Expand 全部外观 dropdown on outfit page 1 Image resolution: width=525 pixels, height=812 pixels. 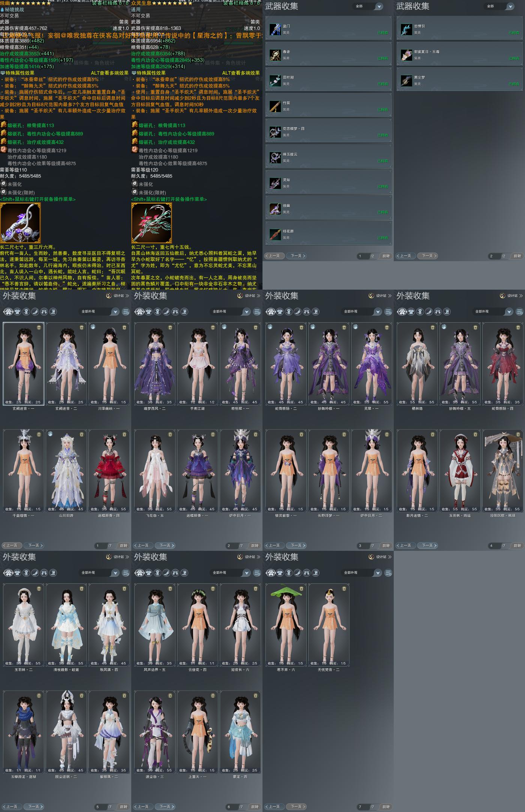(x=99, y=312)
